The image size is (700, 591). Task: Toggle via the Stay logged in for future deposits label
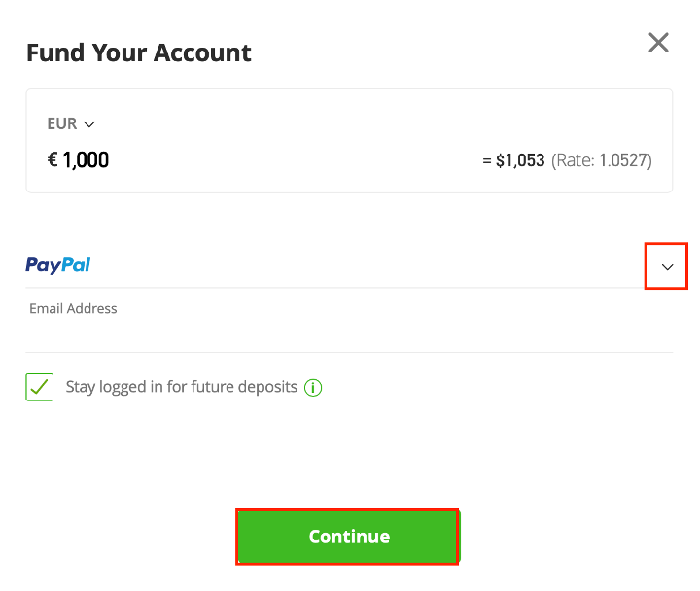tap(181, 387)
